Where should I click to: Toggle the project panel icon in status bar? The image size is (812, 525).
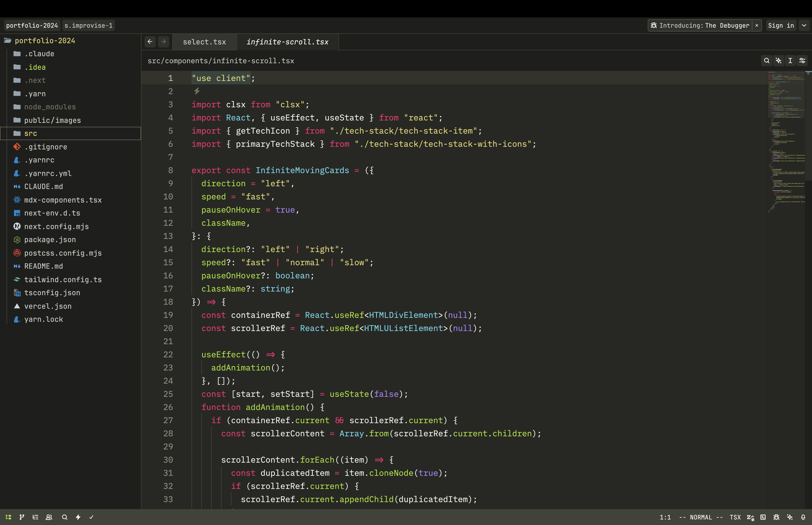point(8,517)
